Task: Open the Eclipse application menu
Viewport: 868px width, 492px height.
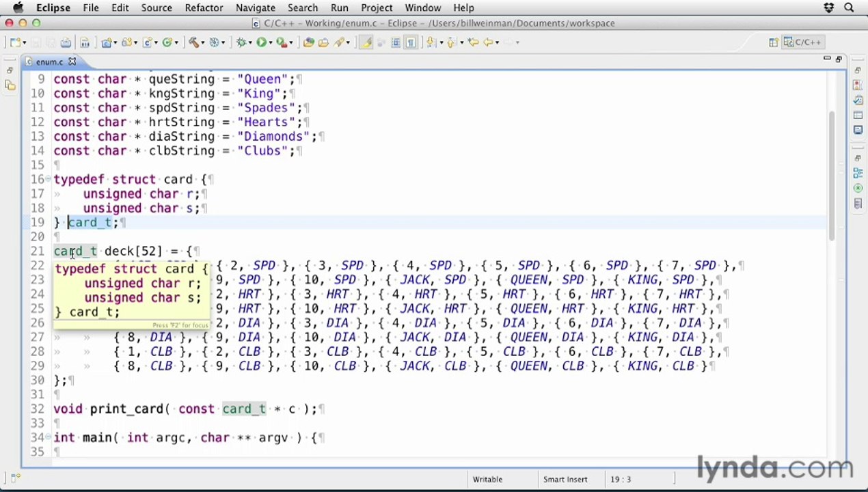Action: tap(53, 8)
